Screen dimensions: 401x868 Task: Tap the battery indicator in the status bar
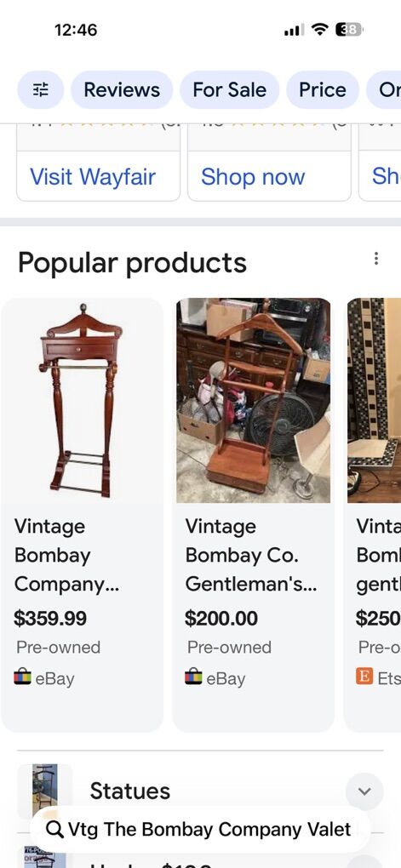point(349,29)
